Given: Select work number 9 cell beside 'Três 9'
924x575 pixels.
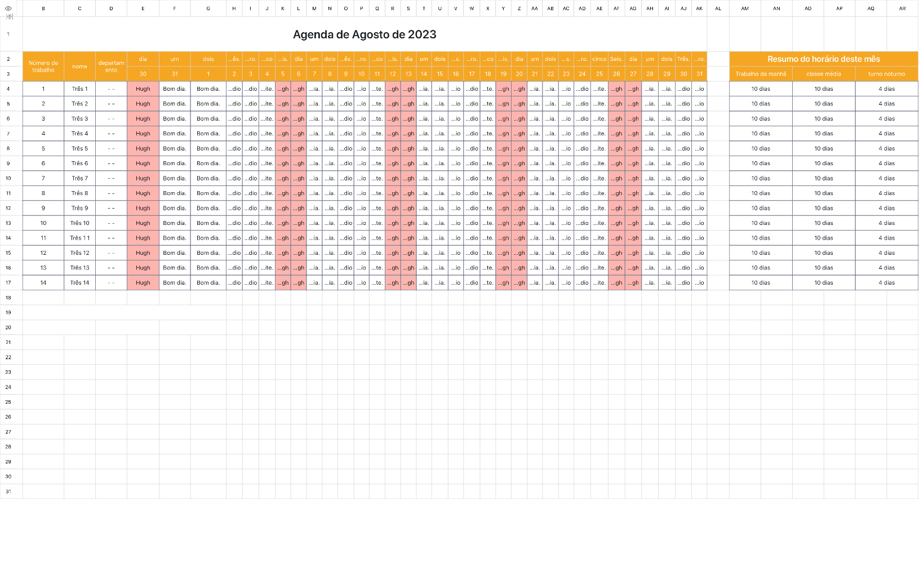Looking at the screenshot, I should coord(43,208).
